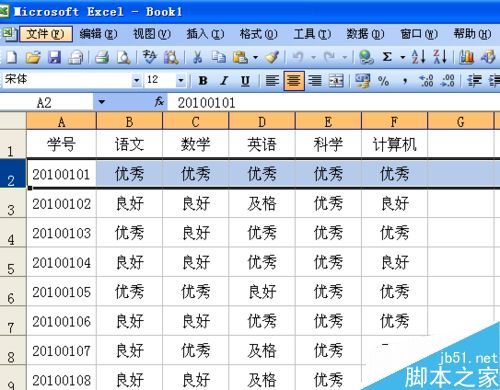Click the Cut scissors icon

(198, 57)
